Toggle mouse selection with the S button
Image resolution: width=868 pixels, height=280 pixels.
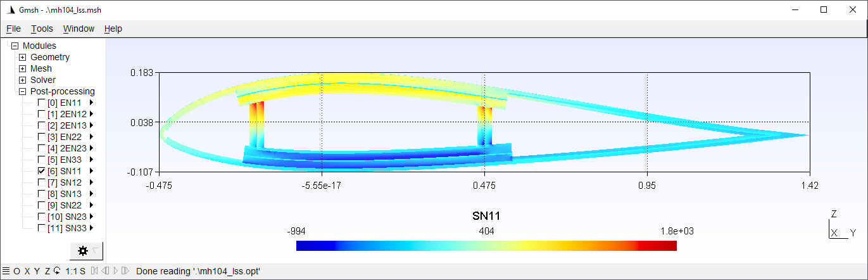(82, 271)
